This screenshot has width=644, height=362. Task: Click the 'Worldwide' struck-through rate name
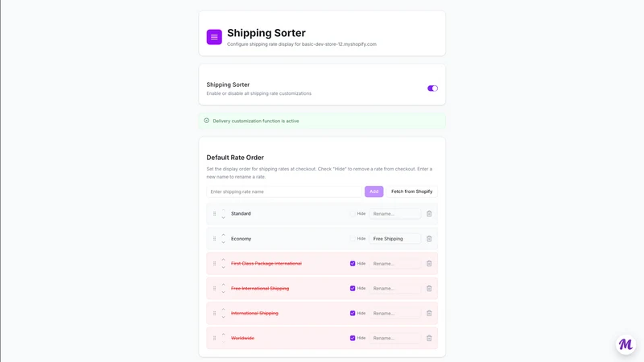[x=243, y=338]
